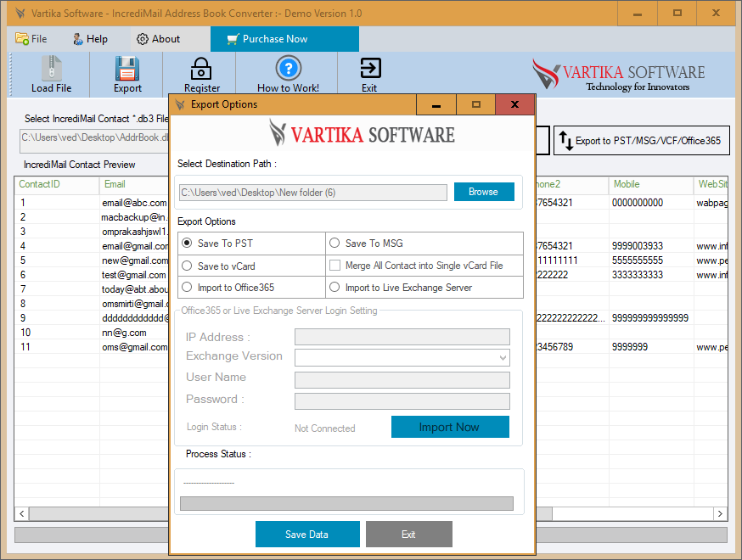
Task: Click the main window title bar app icon
Action: (x=20, y=14)
